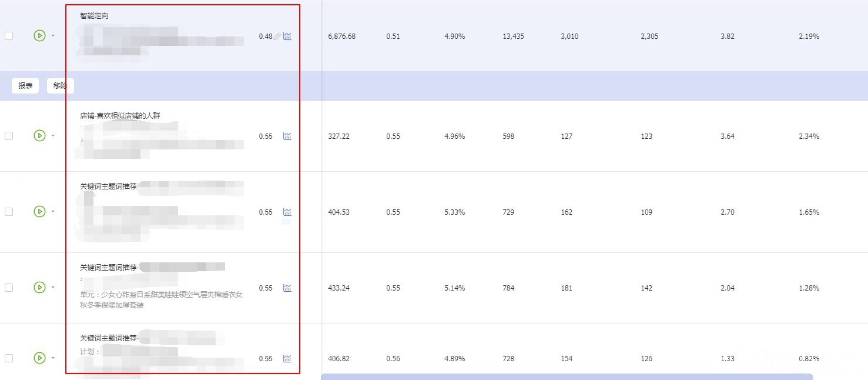Open status dropdown arrow in 404.53 row
This screenshot has width=868, height=380.
pos(53,212)
